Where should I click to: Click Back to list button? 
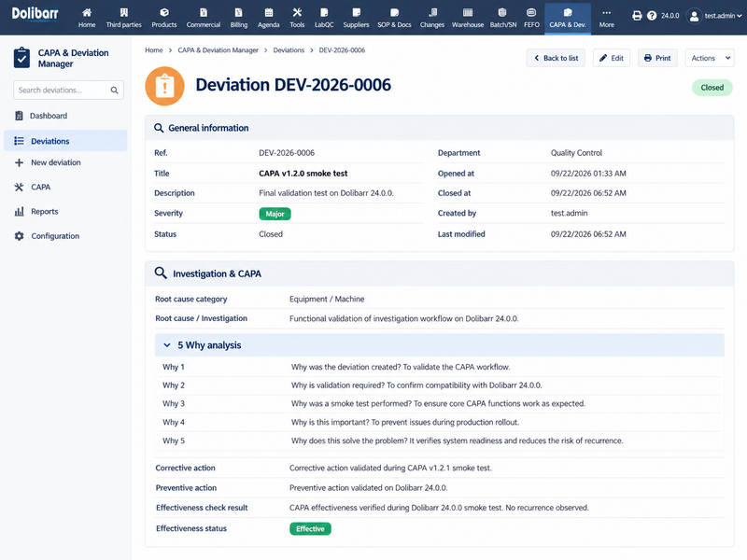556,58
